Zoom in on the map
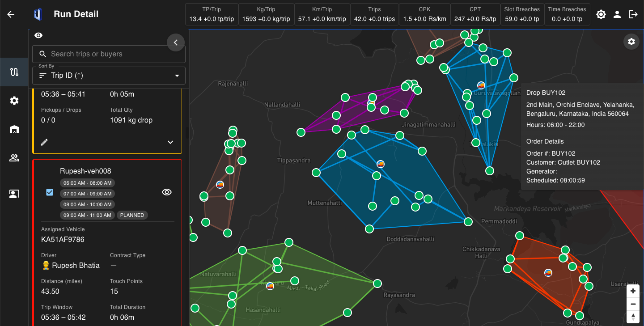 tap(633, 291)
